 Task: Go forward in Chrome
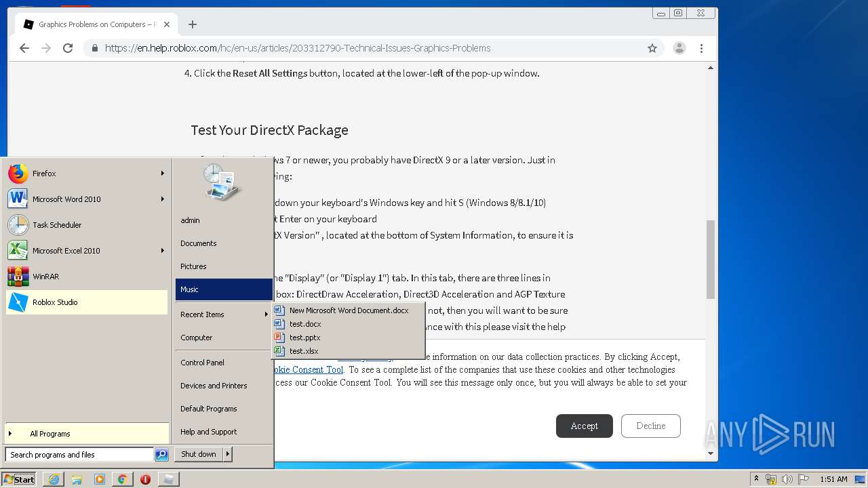point(46,48)
